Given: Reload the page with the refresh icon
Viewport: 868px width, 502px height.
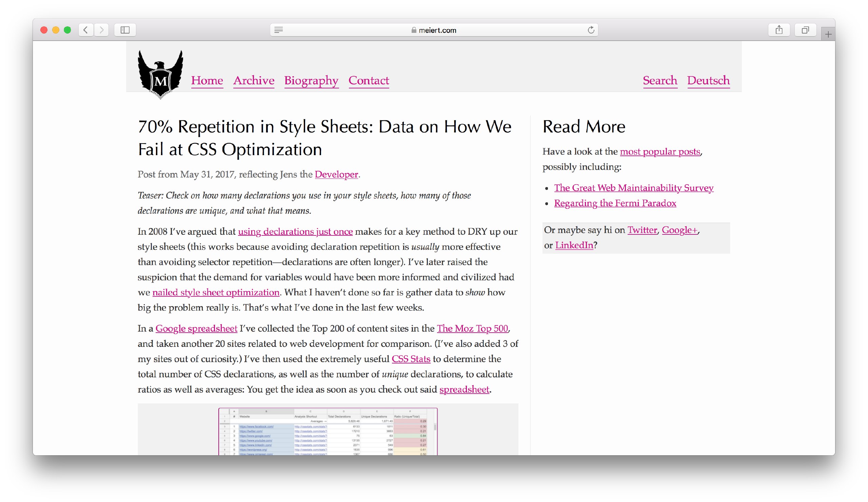Looking at the screenshot, I should coord(591,30).
